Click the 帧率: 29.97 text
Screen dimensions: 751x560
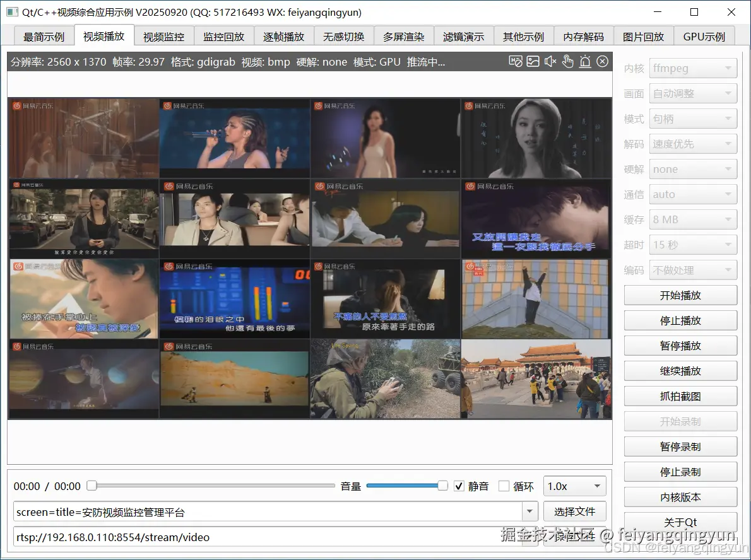(x=138, y=62)
